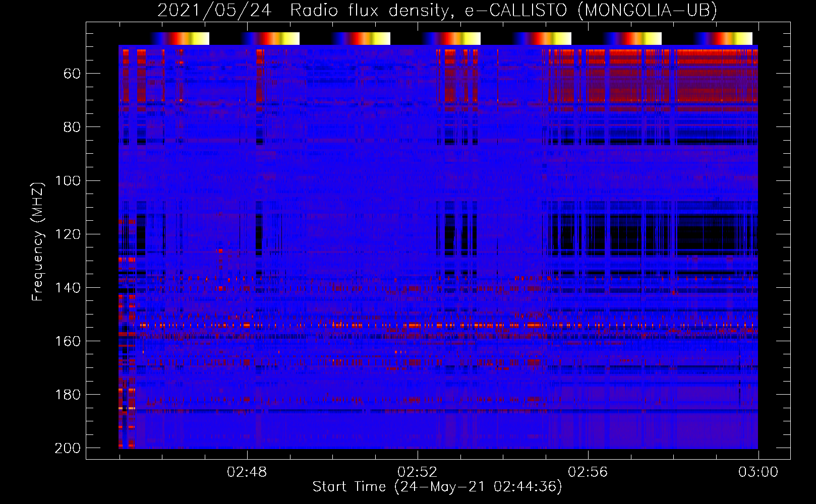Click the rightmost color scale bar above the spectrogram
816x504 pixels.
(723, 39)
